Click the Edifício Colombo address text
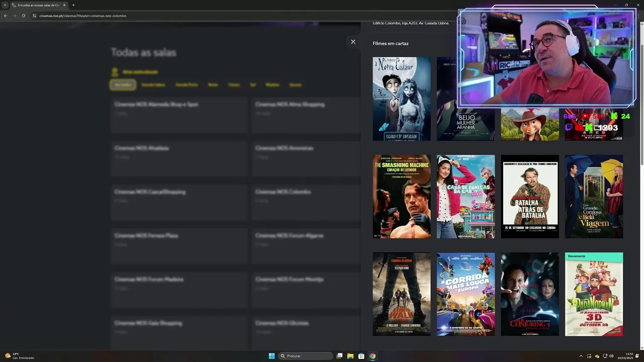 tap(411, 23)
